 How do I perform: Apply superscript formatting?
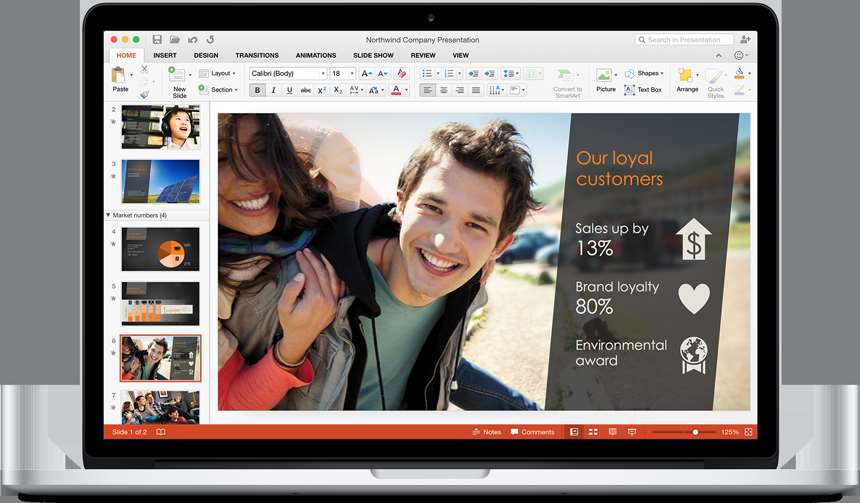tap(322, 91)
